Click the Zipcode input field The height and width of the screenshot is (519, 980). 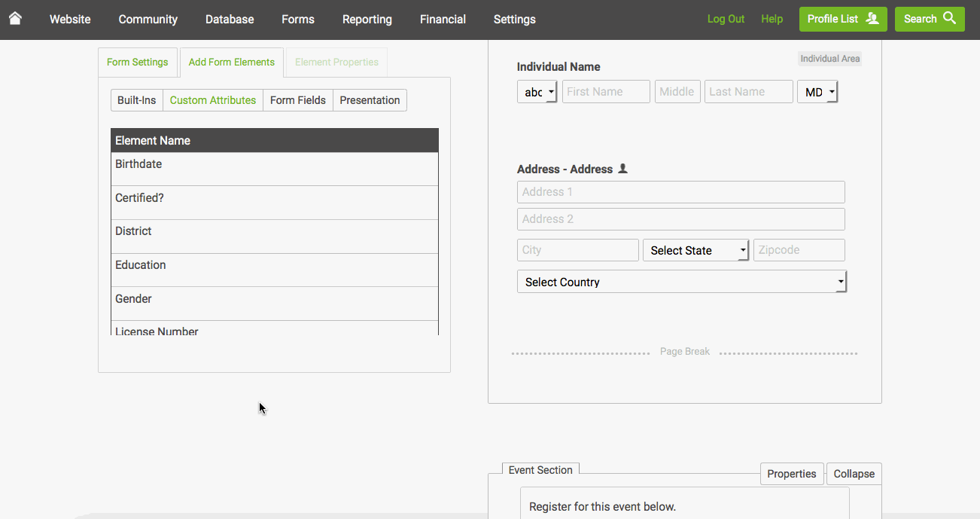pos(799,249)
